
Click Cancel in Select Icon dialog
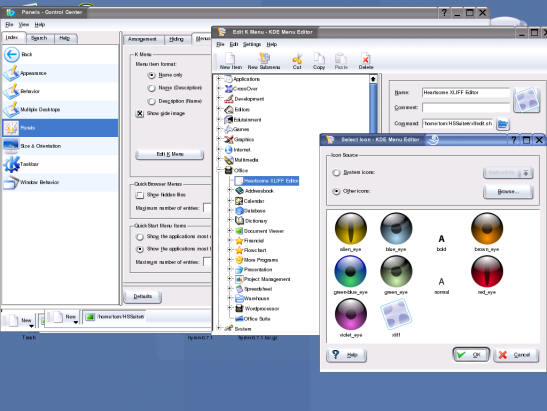pyautogui.click(x=516, y=355)
